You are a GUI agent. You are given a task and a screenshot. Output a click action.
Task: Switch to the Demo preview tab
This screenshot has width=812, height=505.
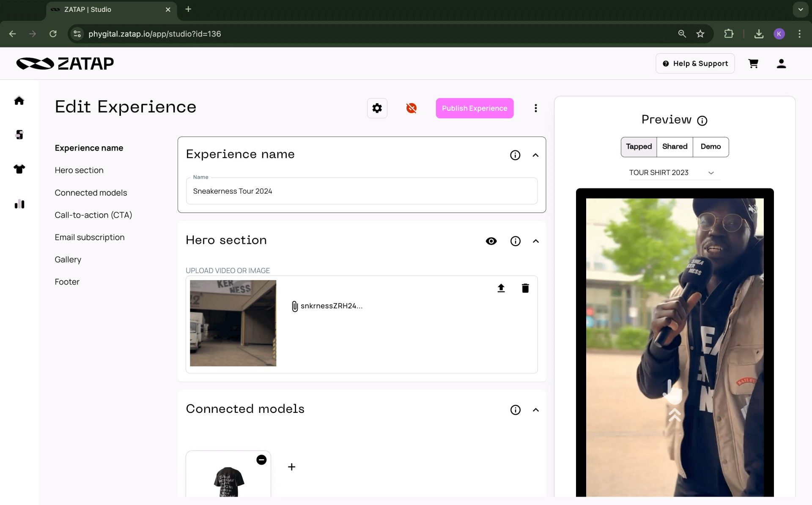point(710,147)
